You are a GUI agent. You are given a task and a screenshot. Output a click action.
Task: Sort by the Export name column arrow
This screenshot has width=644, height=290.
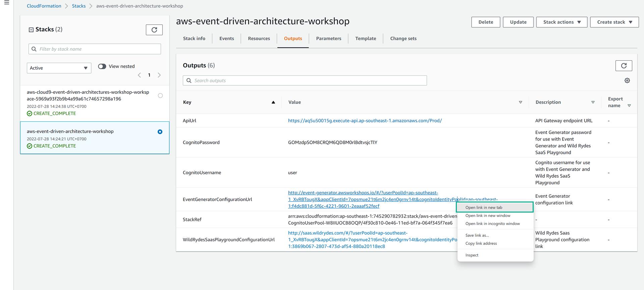click(629, 106)
